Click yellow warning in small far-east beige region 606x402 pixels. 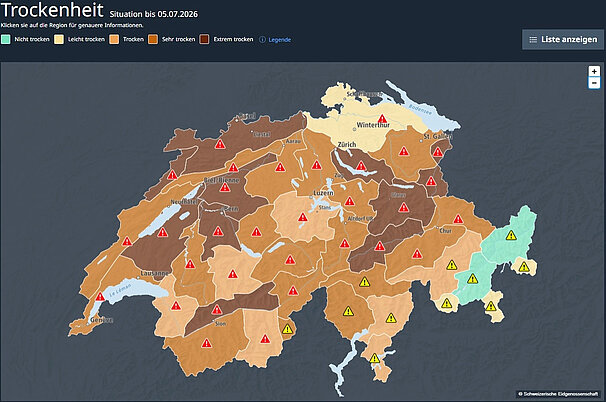(x=524, y=267)
